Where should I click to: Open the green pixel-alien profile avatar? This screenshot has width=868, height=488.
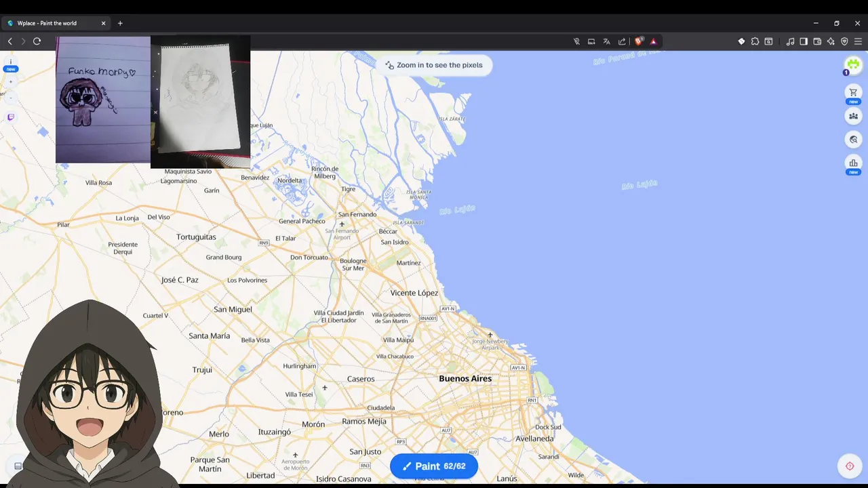853,64
